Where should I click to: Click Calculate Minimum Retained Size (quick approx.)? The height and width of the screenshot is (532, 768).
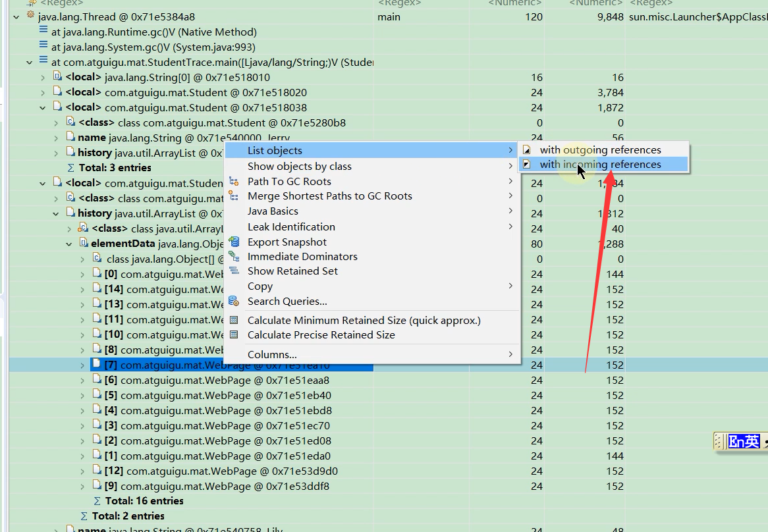tap(371, 321)
